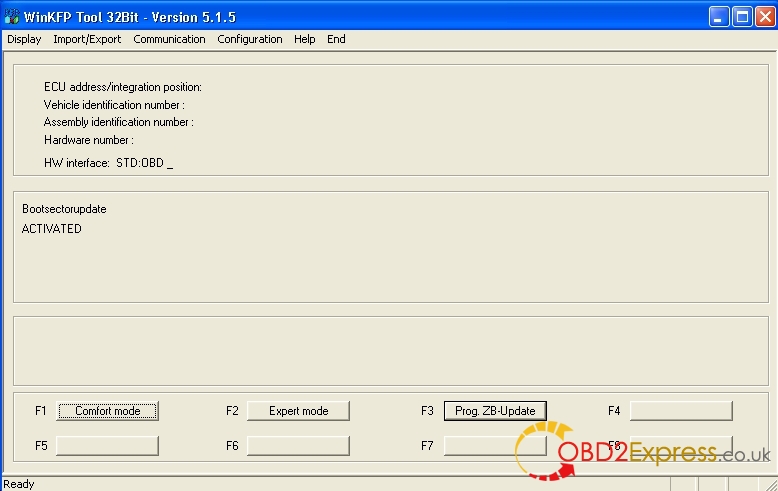This screenshot has width=778, height=491.
Task: Click the blank F6 button
Action: click(x=298, y=445)
